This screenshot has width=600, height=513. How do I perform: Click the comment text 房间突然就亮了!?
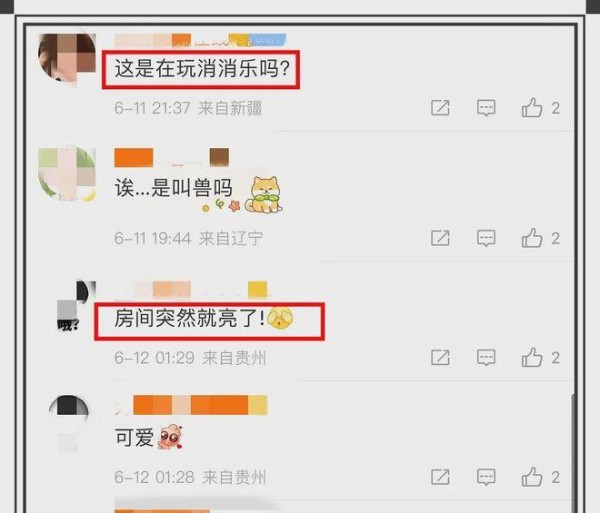click(190, 318)
